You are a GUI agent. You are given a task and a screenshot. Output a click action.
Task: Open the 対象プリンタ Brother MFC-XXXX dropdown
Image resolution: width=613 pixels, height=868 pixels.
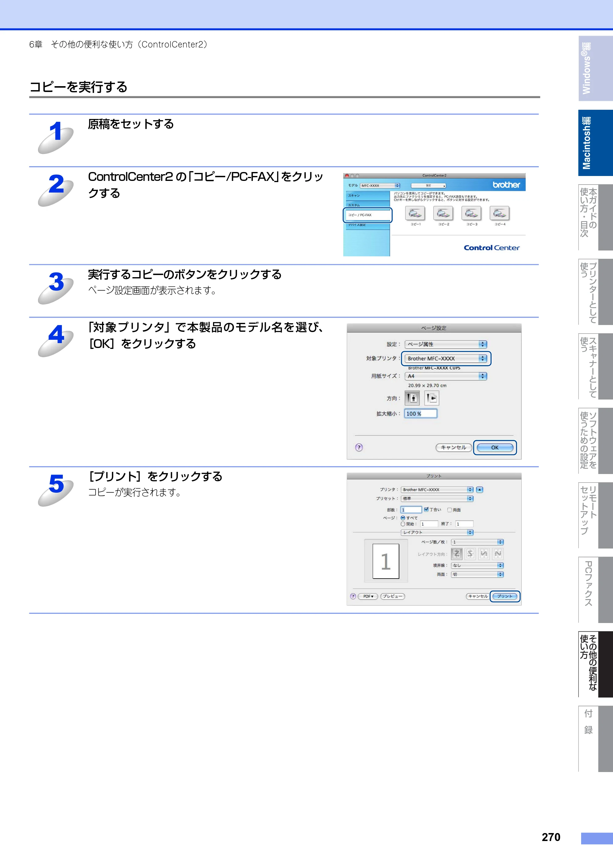(446, 358)
